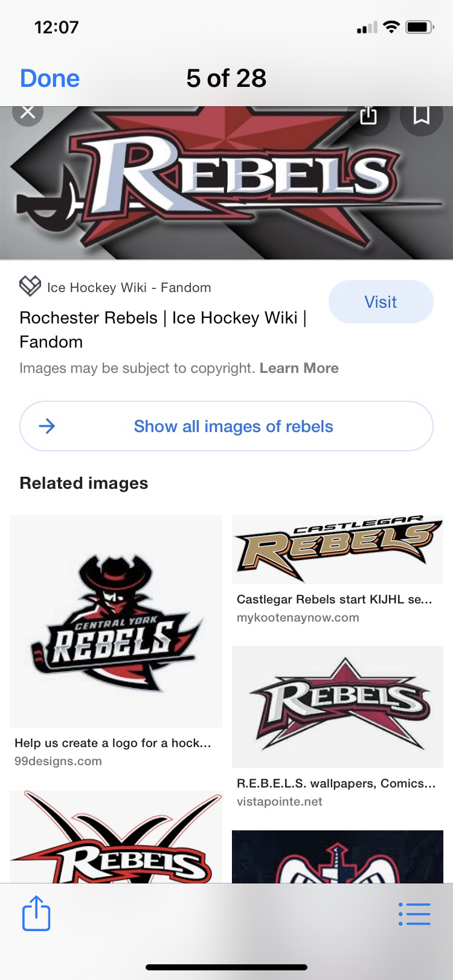This screenshot has height=980, width=453.
Task: Tap Ice Hockey Wiki - Fandom source
Action: click(129, 287)
